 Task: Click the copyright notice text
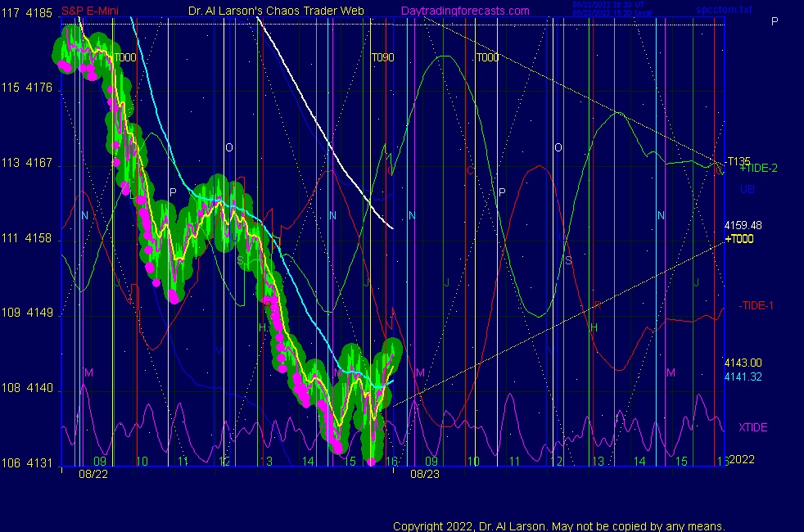coord(558,526)
